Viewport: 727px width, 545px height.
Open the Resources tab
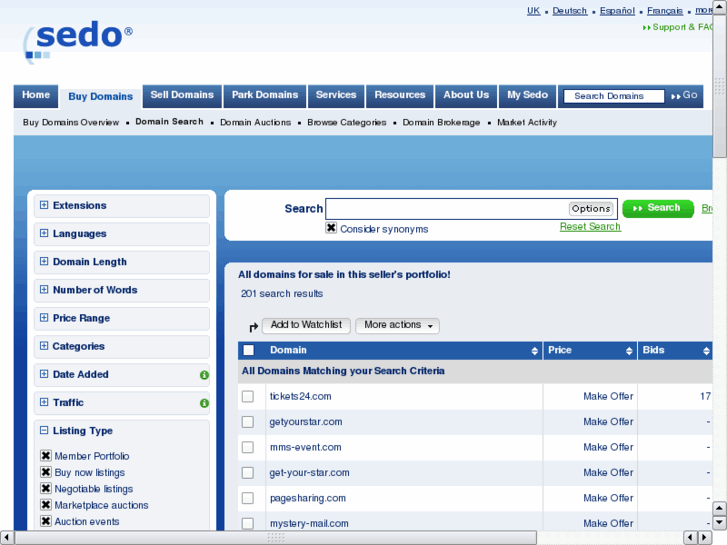coord(400,96)
